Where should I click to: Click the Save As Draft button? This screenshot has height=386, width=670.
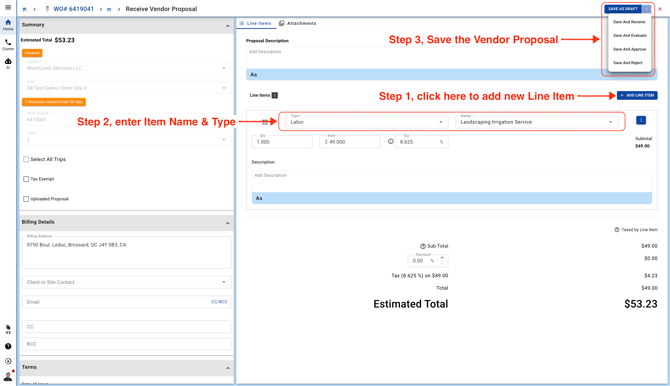coord(623,9)
